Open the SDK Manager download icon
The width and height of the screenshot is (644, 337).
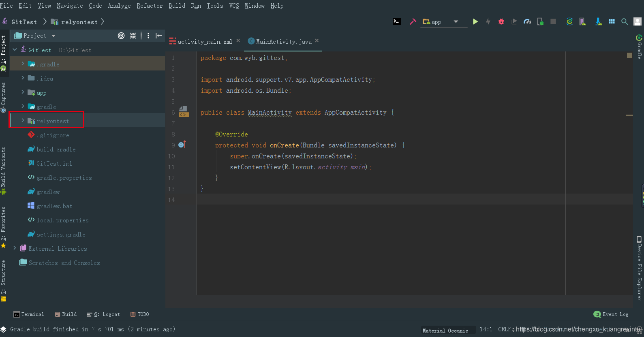[x=598, y=21]
